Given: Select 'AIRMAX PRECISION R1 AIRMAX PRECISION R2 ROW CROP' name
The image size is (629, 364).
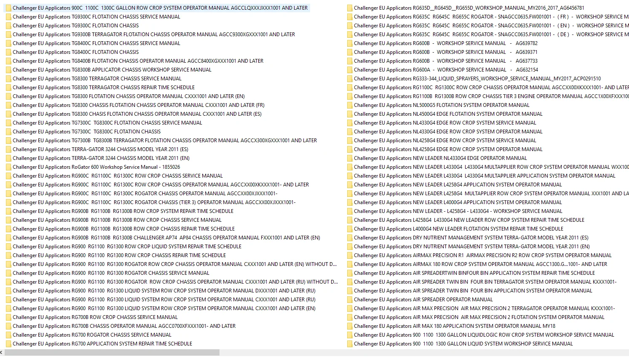Looking at the screenshot, I should [483, 255].
